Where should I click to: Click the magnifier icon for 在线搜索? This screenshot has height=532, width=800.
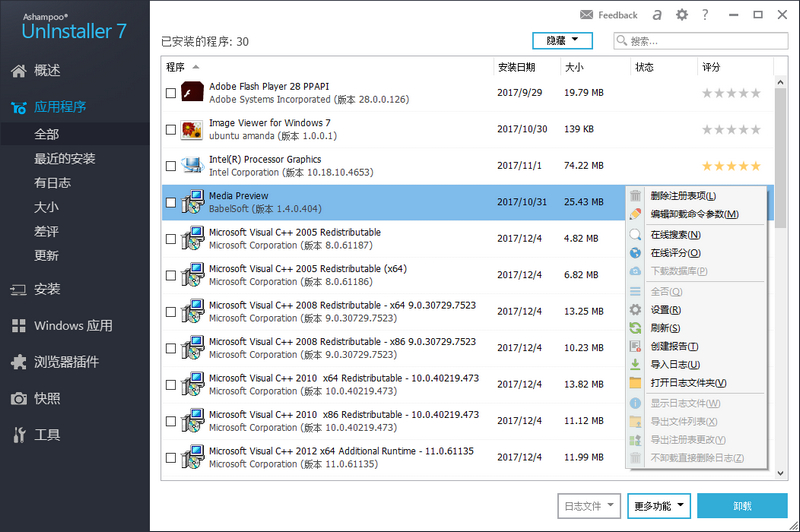tap(635, 235)
